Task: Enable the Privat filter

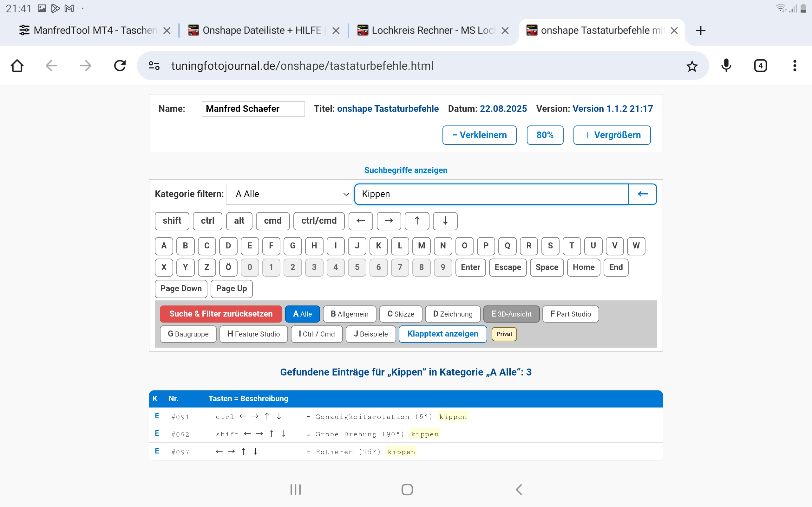Action: (x=504, y=334)
